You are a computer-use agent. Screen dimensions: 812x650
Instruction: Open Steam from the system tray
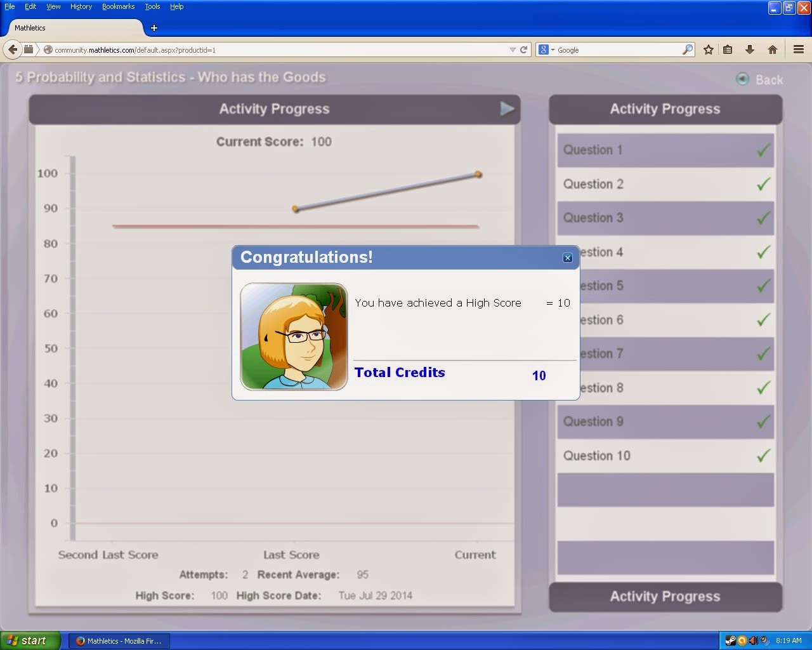pyautogui.click(x=730, y=640)
